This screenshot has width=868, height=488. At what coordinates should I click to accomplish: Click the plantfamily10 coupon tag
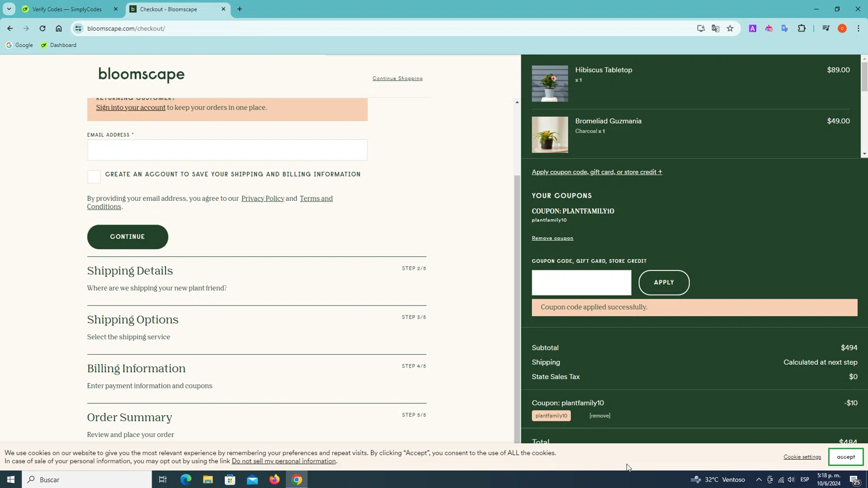click(x=551, y=416)
